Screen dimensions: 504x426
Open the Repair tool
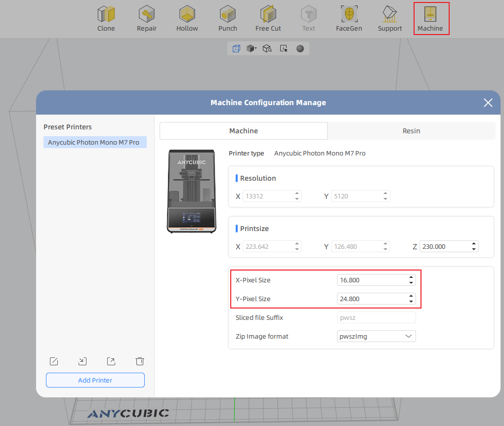click(147, 19)
